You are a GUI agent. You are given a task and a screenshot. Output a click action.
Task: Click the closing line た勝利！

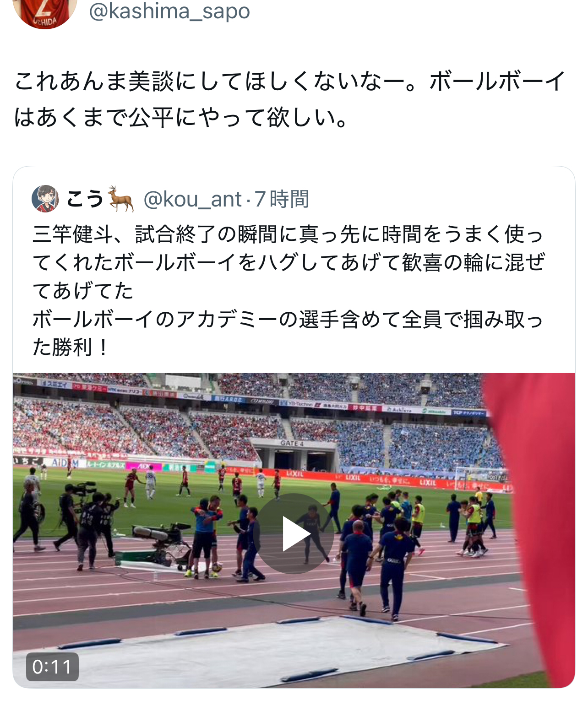click(71, 347)
